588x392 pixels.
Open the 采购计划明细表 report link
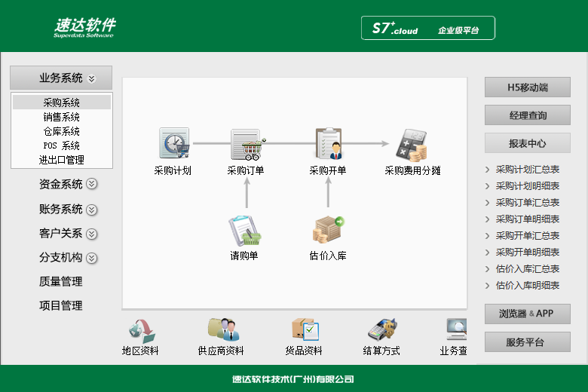tap(527, 186)
